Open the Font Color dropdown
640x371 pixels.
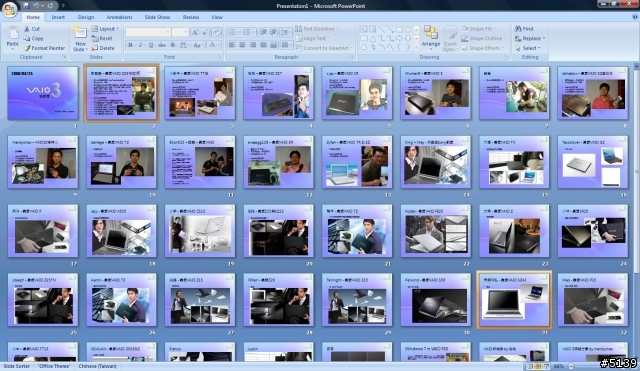[x=213, y=45]
